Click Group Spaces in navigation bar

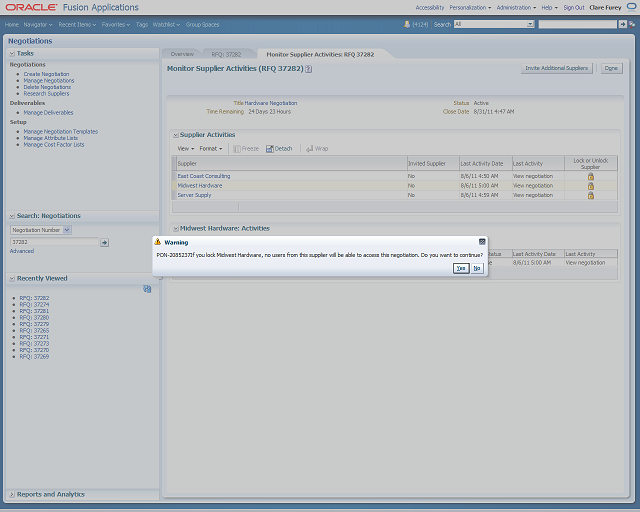point(202,24)
